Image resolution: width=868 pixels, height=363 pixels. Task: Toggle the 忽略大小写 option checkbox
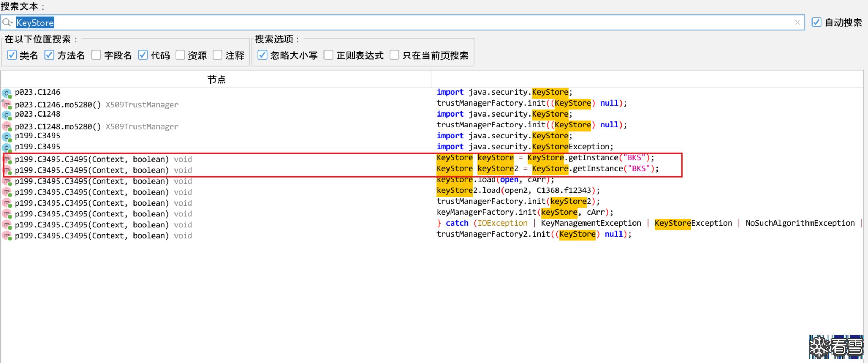tap(262, 55)
